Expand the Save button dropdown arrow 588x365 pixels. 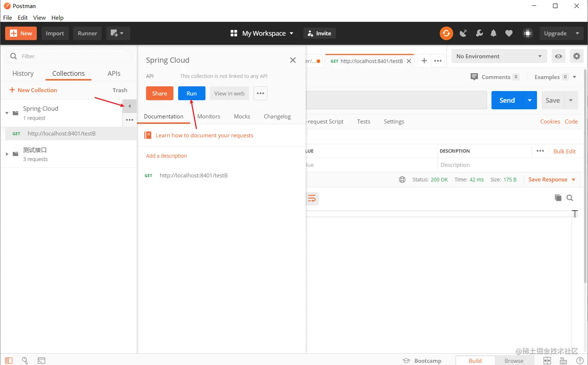point(571,100)
